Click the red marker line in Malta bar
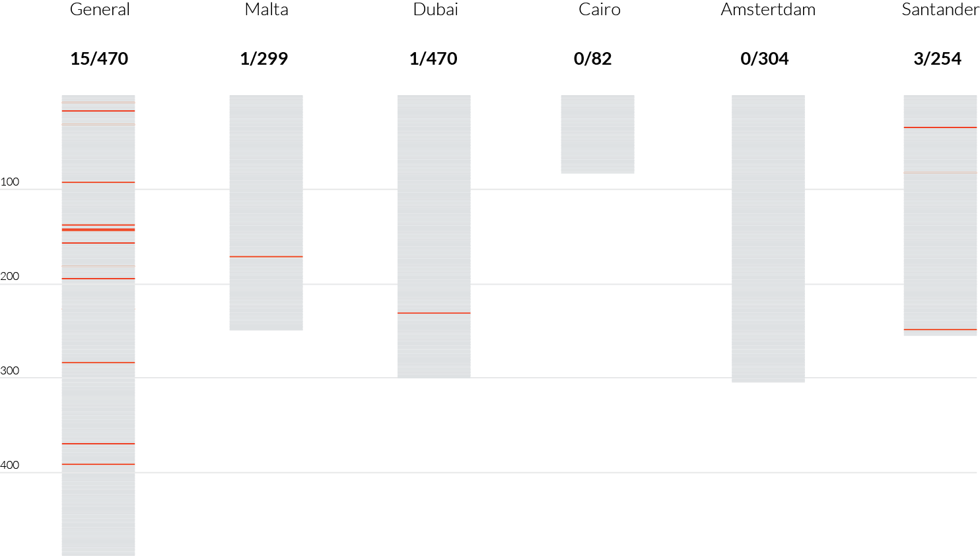 [266, 256]
